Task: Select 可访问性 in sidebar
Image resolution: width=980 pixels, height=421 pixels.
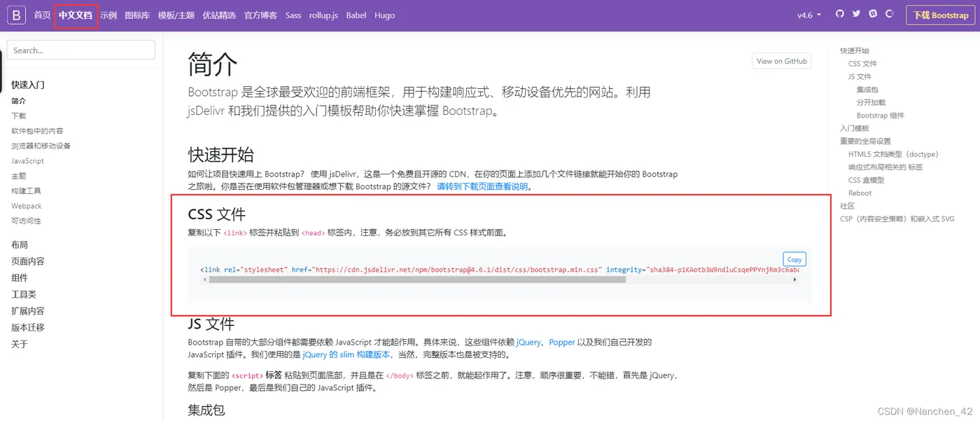Action: tap(26, 221)
